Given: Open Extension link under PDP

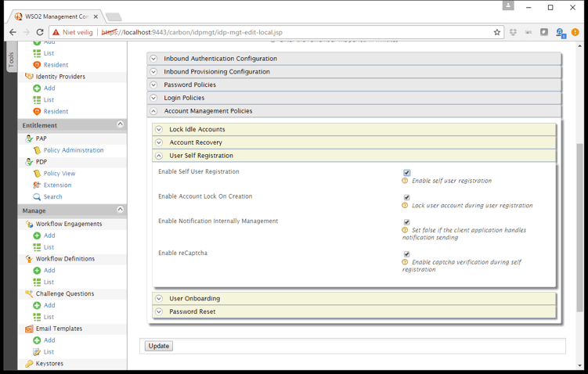Looking at the screenshot, I should 57,185.
